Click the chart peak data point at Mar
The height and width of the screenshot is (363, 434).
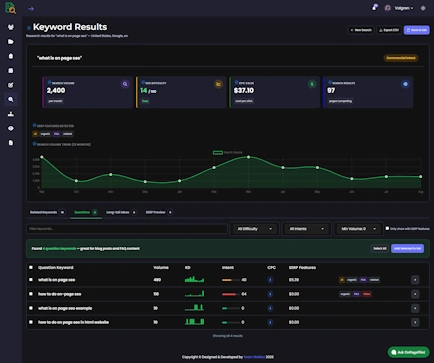click(248, 157)
